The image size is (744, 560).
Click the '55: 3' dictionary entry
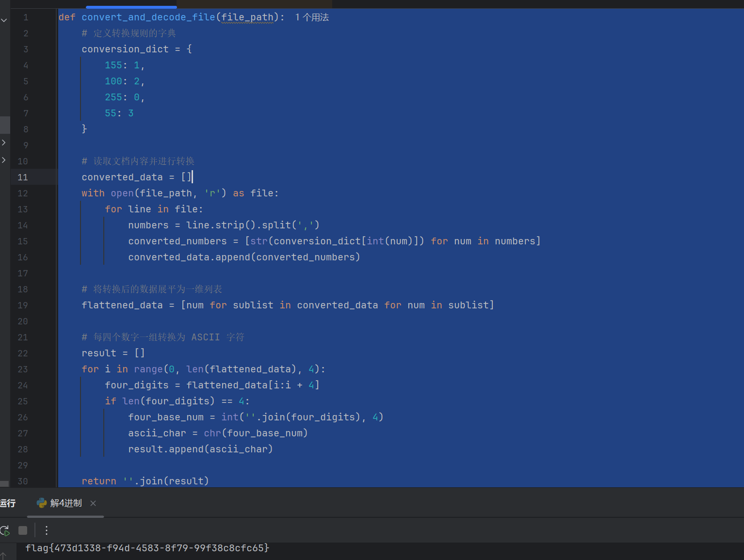119,113
